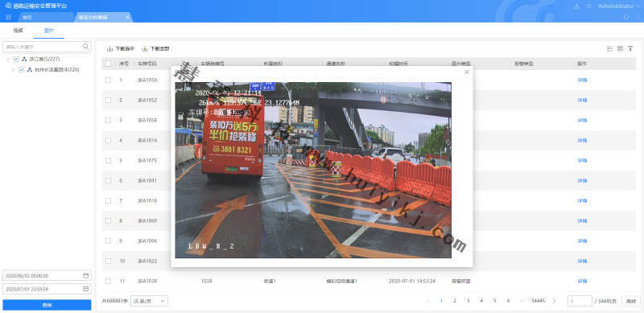Open the 首页 tab
This screenshot has height=313, width=644.
(x=27, y=17)
